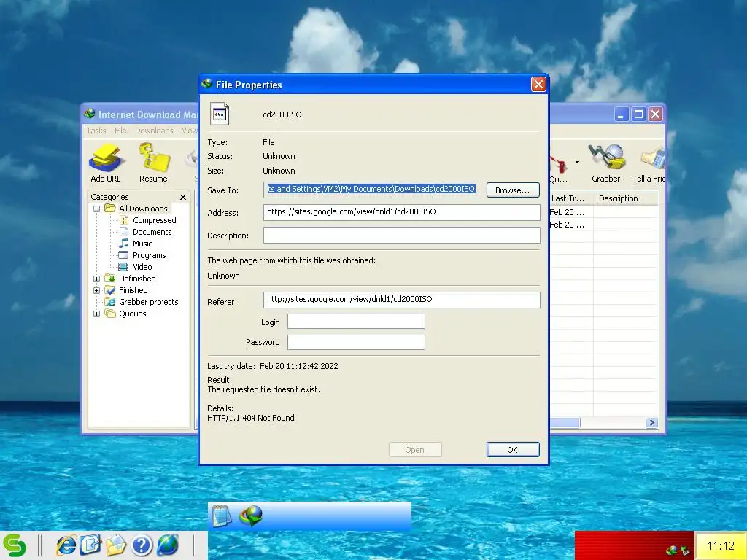Click the Music category note icon
The width and height of the screenshot is (747, 560).
pyautogui.click(x=123, y=244)
